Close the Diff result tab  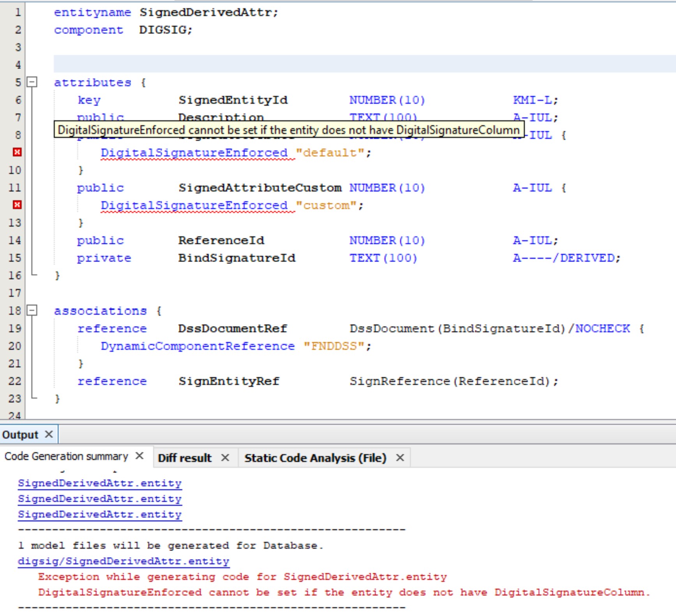pos(225,458)
